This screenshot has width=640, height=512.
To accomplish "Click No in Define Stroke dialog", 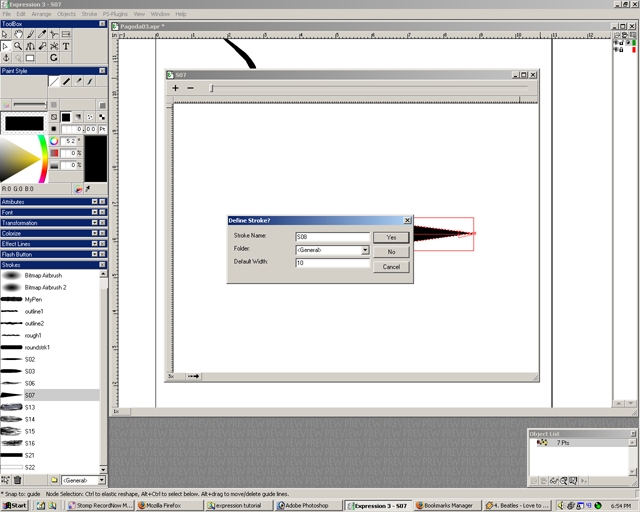I will (391, 252).
